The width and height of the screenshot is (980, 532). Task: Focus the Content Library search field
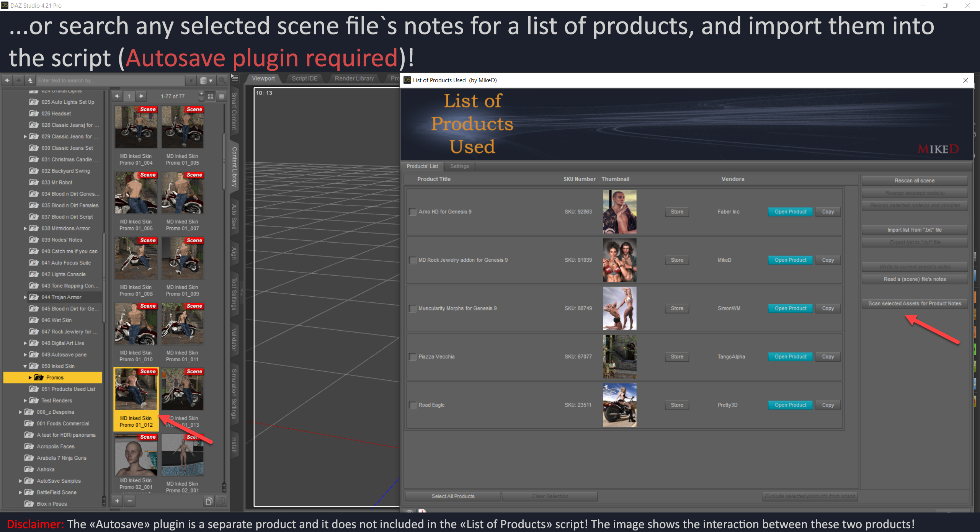(111, 81)
